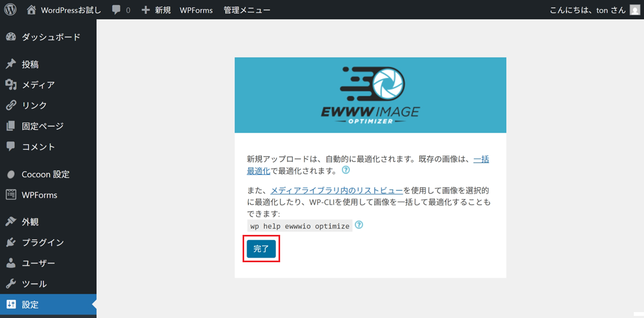Click the WordPress logo icon
Viewport: 644px width, 318px height.
click(11, 10)
